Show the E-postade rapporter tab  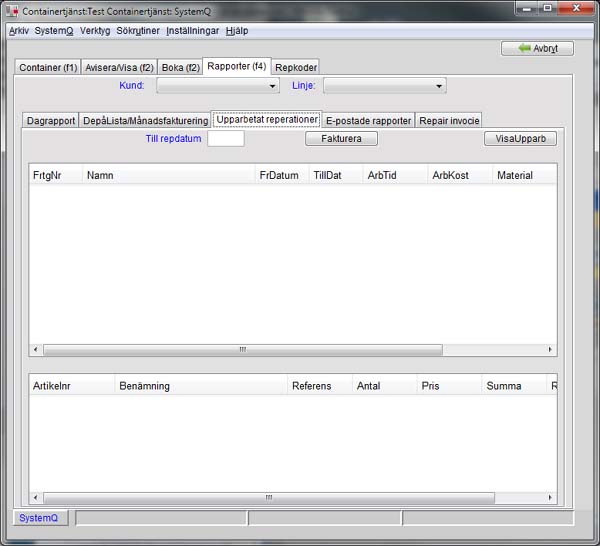pos(368,120)
